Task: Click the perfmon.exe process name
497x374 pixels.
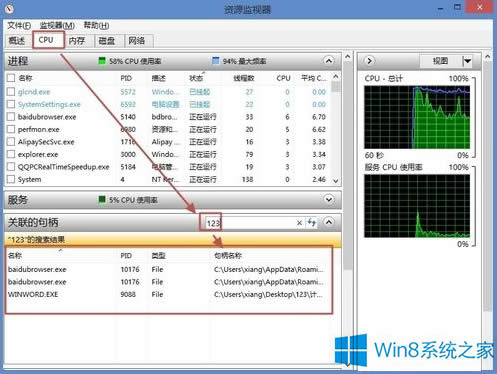Action: pos(38,129)
